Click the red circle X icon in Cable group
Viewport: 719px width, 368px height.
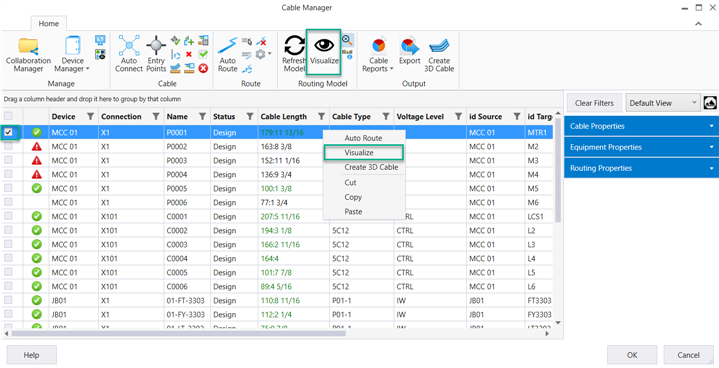pyautogui.click(x=203, y=68)
